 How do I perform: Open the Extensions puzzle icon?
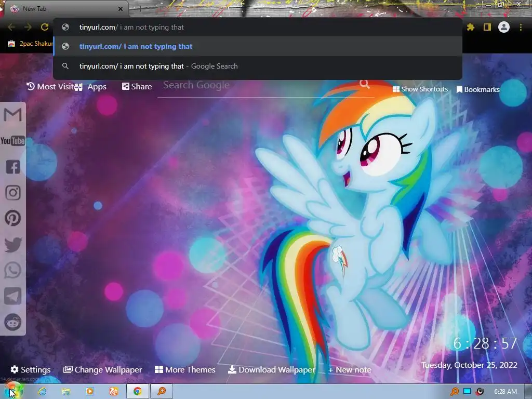(471, 27)
